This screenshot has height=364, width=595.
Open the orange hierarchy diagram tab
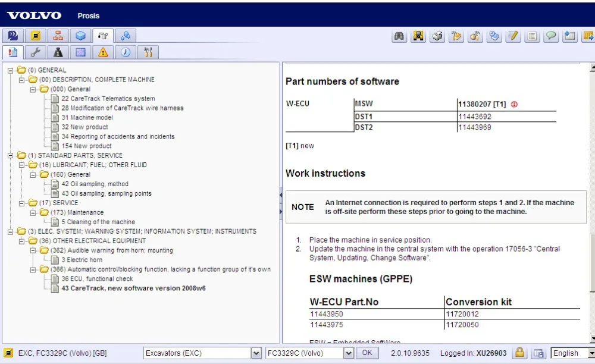tap(58, 36)
